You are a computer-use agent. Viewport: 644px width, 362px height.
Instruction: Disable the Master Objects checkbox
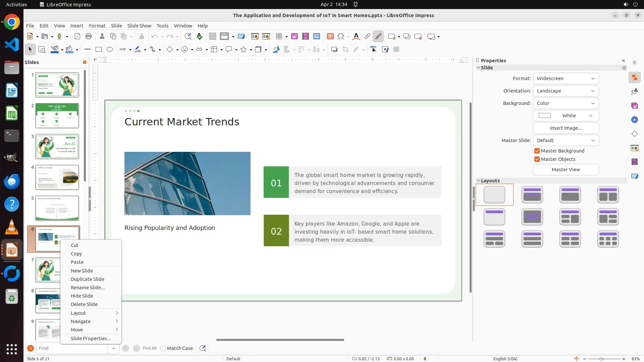coord(537,159)
